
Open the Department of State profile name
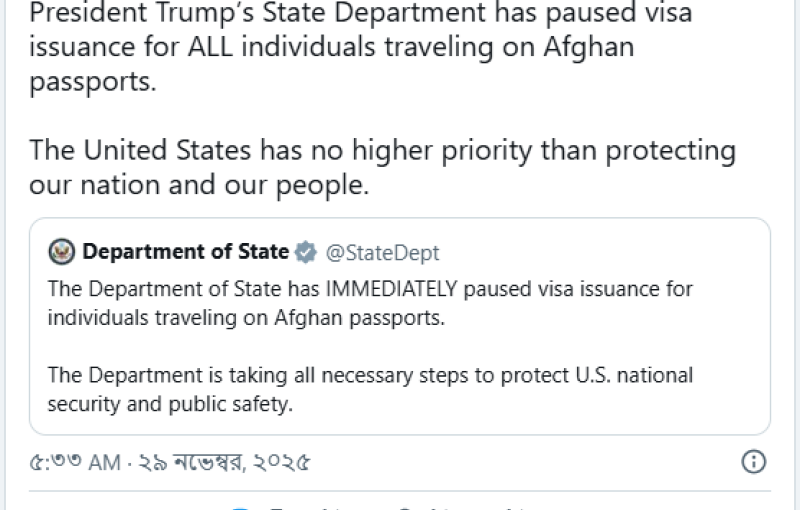[x=185, y=252]
